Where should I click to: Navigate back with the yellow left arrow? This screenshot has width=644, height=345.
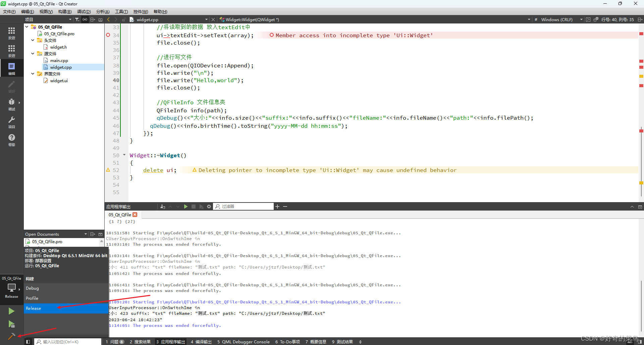(108, 19)
